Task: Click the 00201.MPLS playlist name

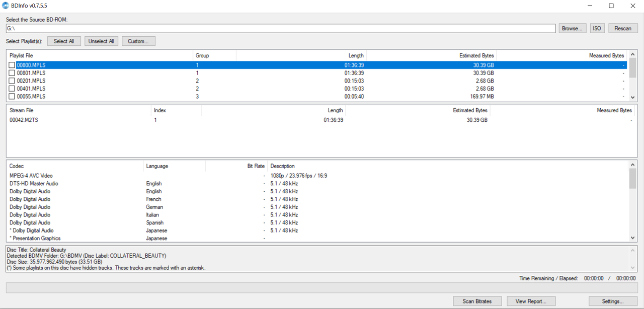Action: [31, 81]
